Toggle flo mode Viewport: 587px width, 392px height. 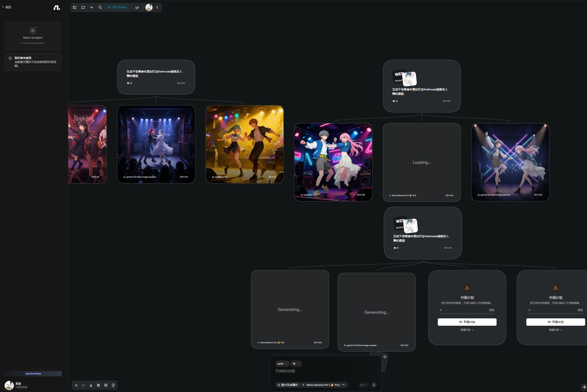(117, 7)
